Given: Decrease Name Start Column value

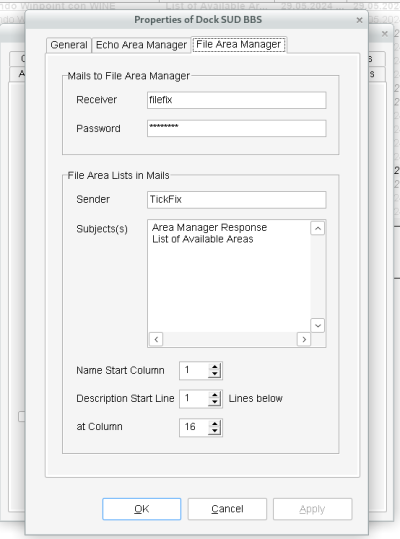Looking at the screenshot, I should [x=215, y=374].
